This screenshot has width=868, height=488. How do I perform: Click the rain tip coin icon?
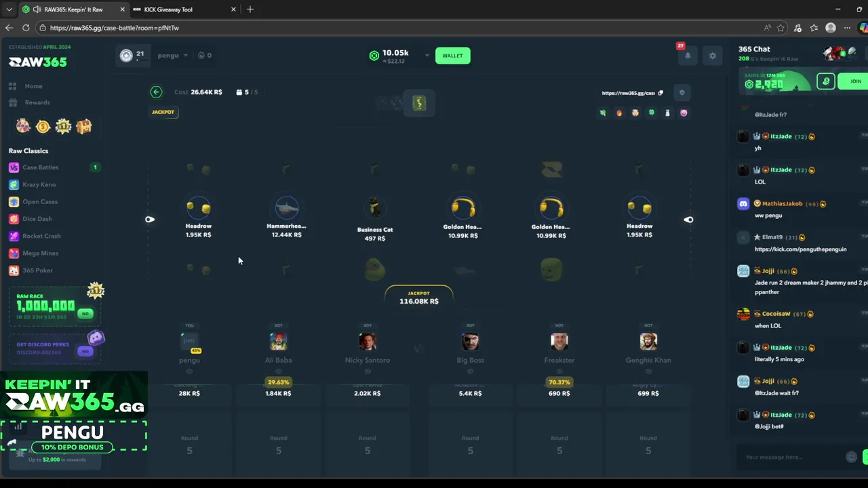825,81
